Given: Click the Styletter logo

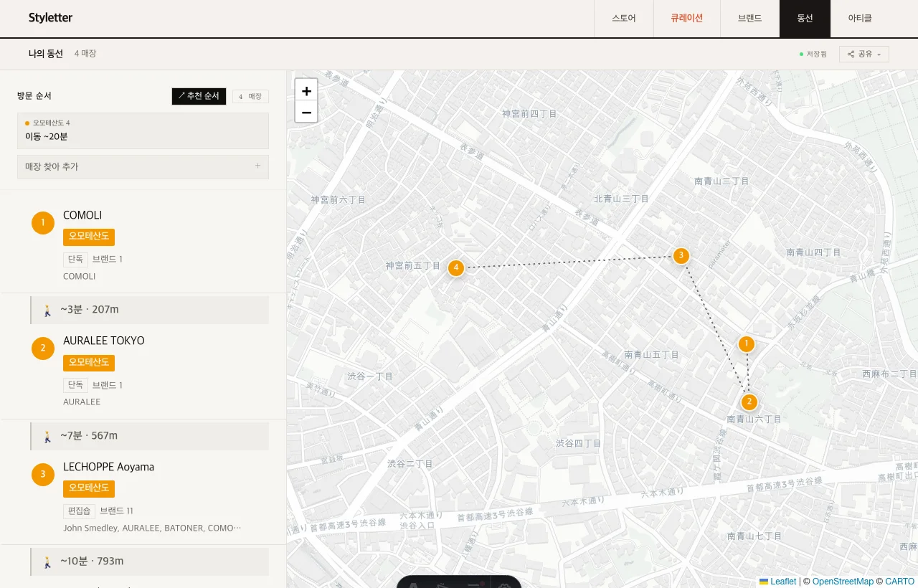Looking at the screenshot, I should (50, 18).
